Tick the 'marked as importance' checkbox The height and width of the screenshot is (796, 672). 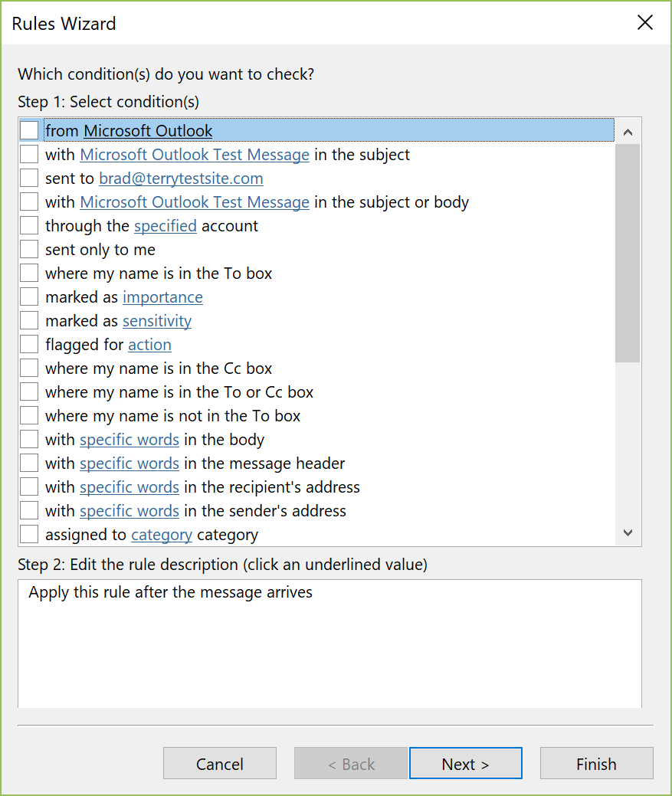29,297
